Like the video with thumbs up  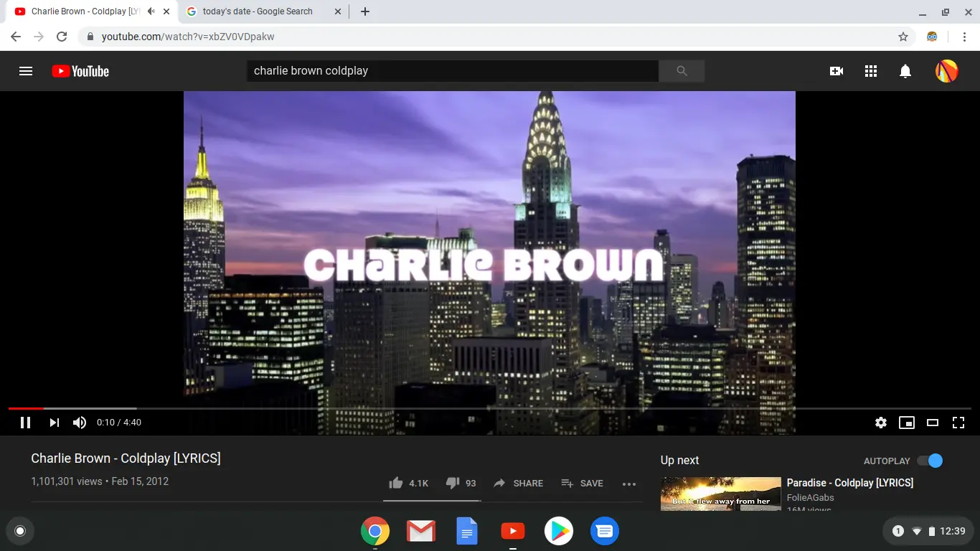(407, 483)
